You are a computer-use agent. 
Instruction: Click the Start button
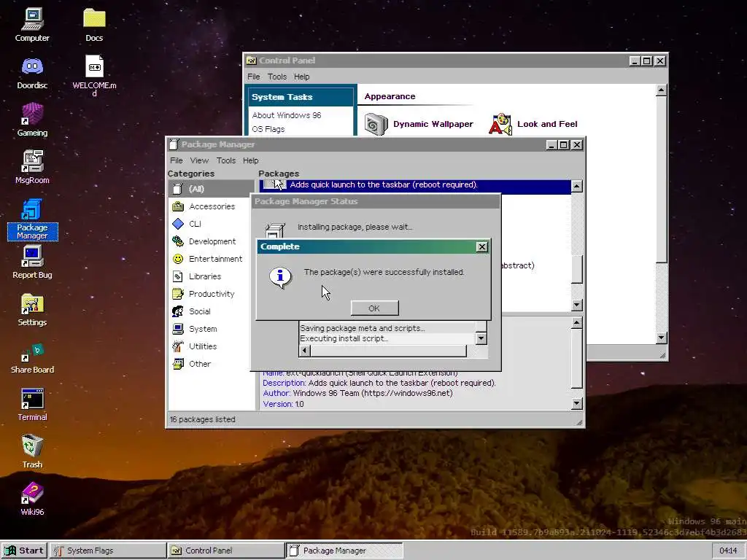pyautogui.click(x=24, y=551)
